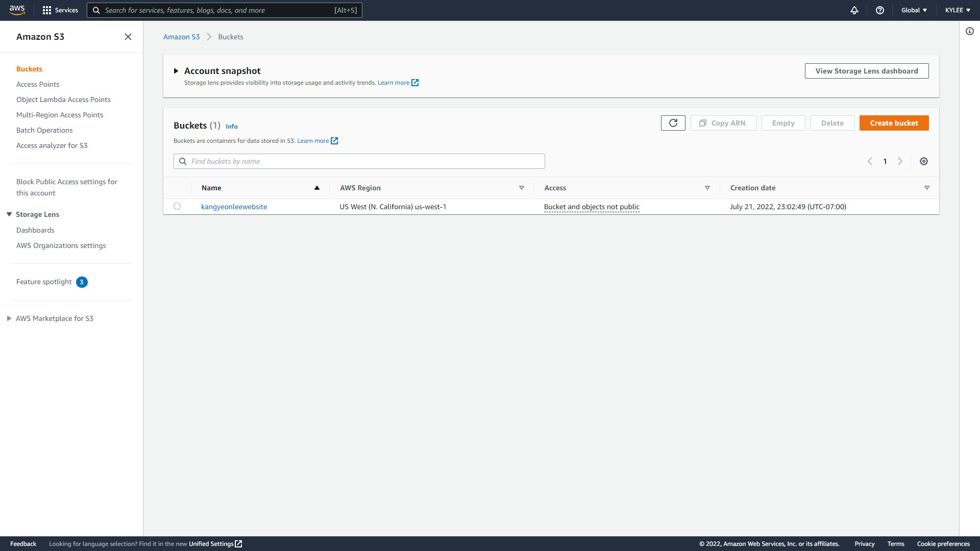
Task: Open table preferences gear icon
Action: [x=924, y=161]
